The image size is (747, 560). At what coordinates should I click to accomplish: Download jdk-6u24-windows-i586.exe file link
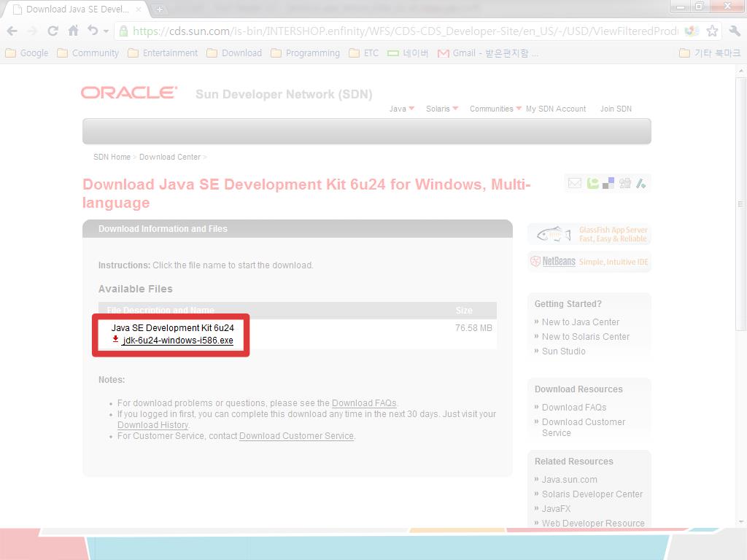click(178, 340)
